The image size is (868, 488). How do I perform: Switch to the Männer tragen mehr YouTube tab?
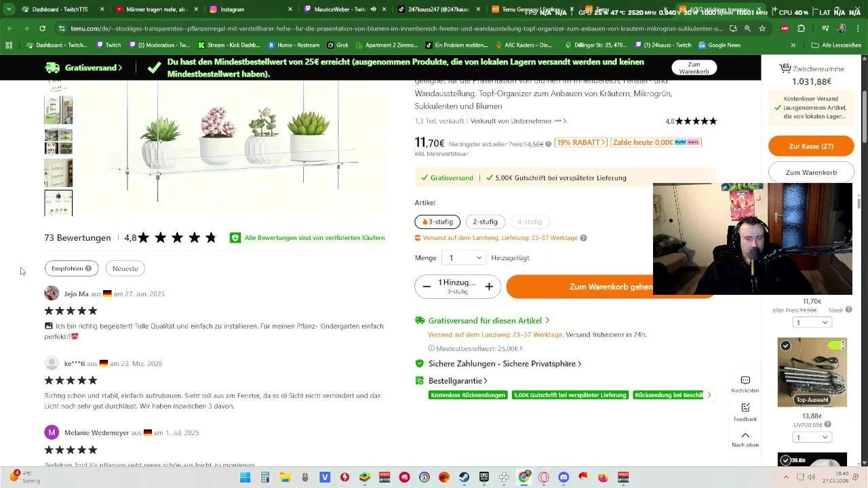pos(157,9)
